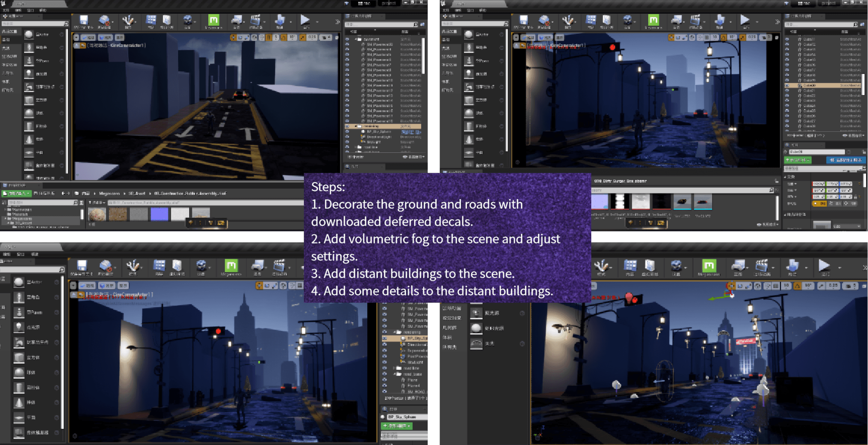Toggle SkyLight eye icon in top-left outliner

point(347,142)
